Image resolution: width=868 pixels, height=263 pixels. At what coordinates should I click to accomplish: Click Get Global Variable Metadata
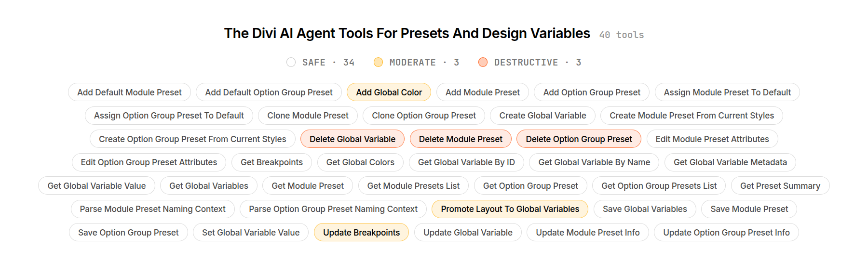[x=730, y=162]
